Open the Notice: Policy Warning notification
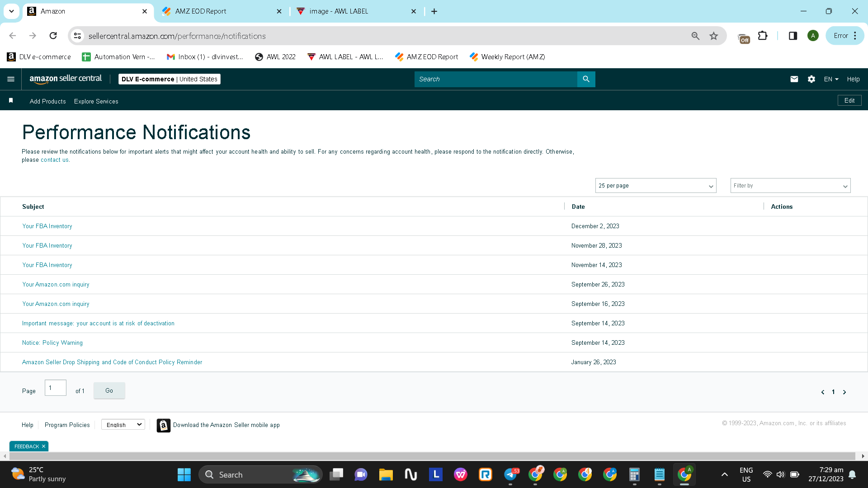 tap(52, 343)
